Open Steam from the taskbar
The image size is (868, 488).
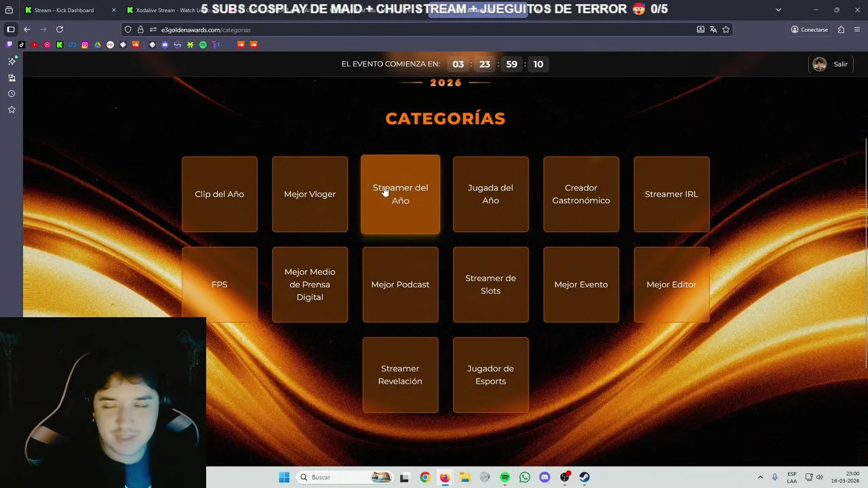[585, 477]
